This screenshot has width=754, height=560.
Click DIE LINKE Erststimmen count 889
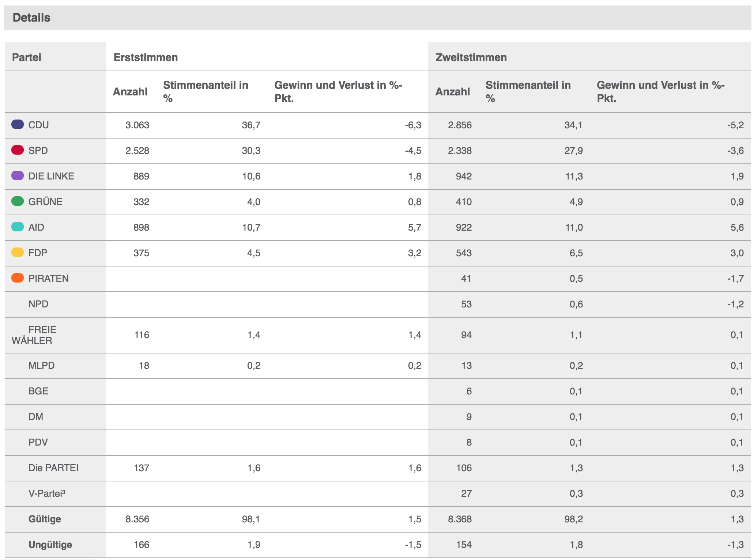pos(142,176)
